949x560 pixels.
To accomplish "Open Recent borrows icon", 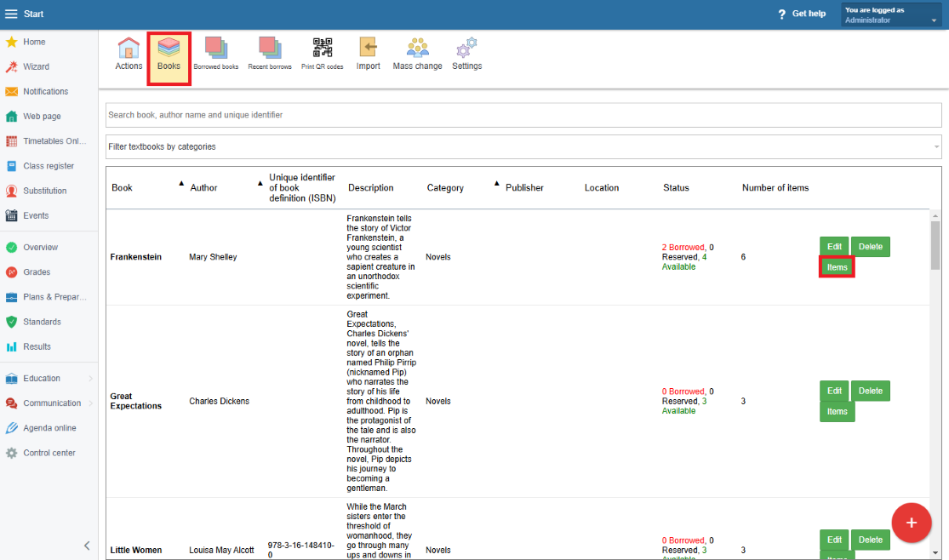I will pyautogui.click(x=270, y=54).
